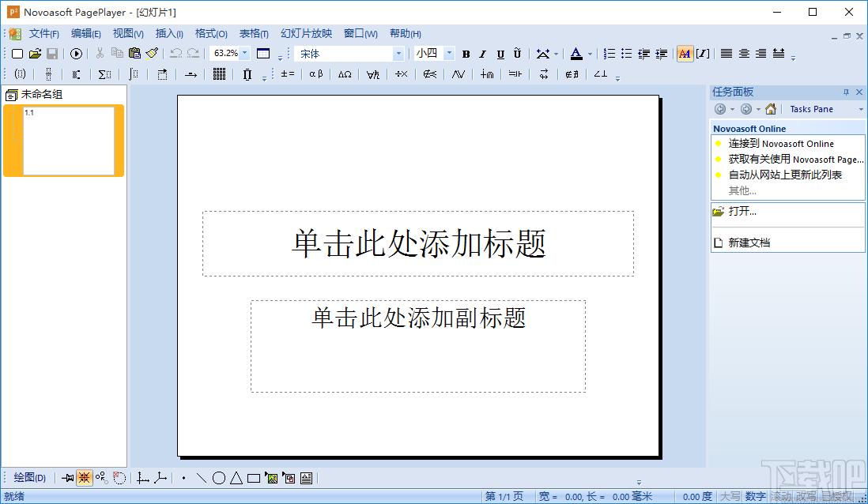Click the open folder toolbar icon

point(35,54)
